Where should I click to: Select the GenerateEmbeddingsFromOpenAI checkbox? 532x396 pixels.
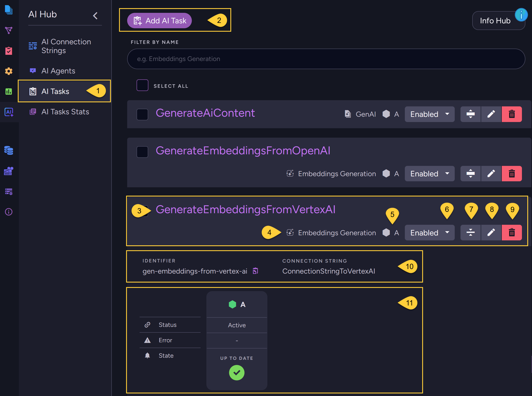click(x=142, y=152)
